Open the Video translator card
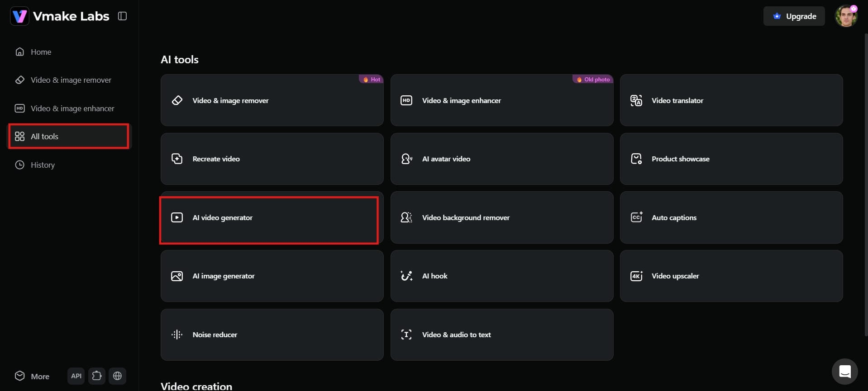 731,100
